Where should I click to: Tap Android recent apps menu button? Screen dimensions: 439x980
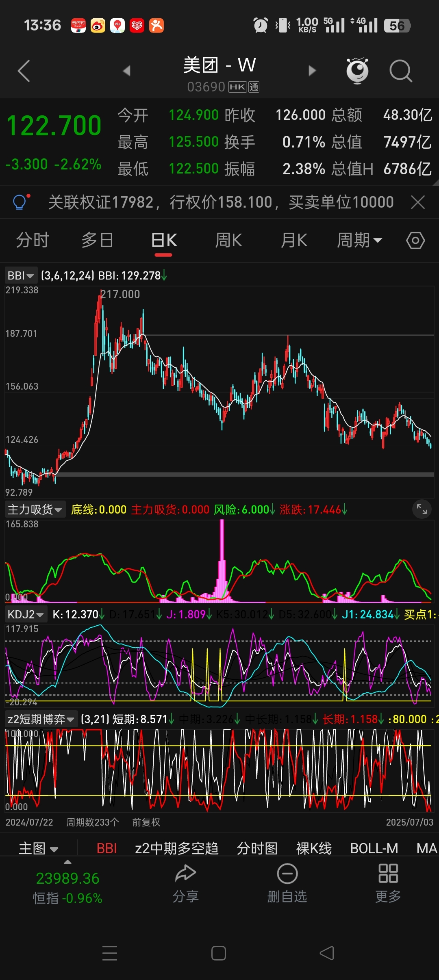click(x=110, y=953)
